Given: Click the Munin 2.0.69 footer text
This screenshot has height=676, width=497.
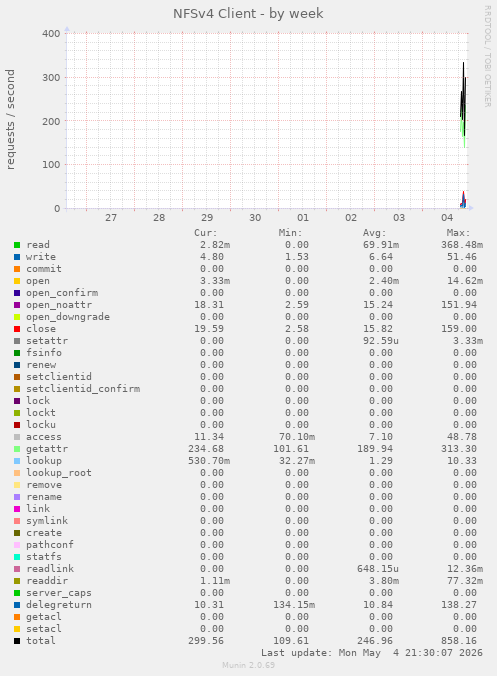Looking at the screenshot, I should [x=248, y=665].
